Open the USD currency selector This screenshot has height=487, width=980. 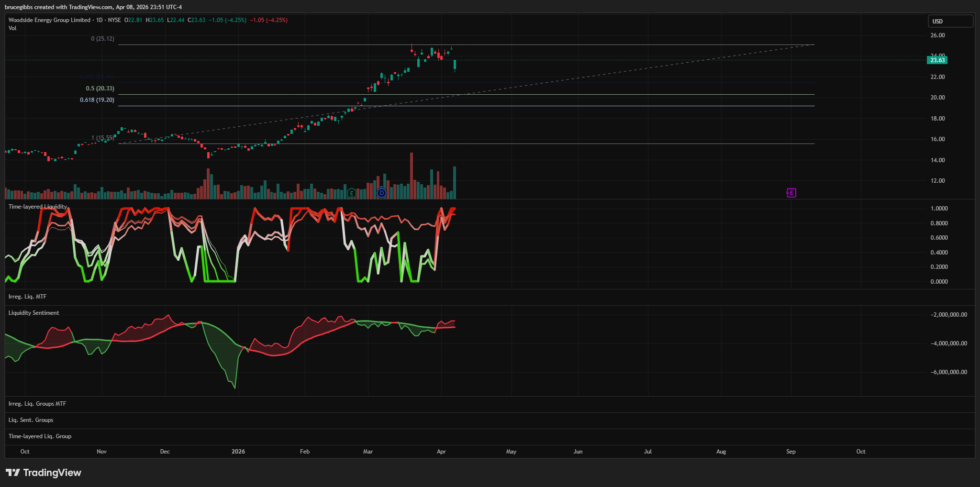point(950,22)
